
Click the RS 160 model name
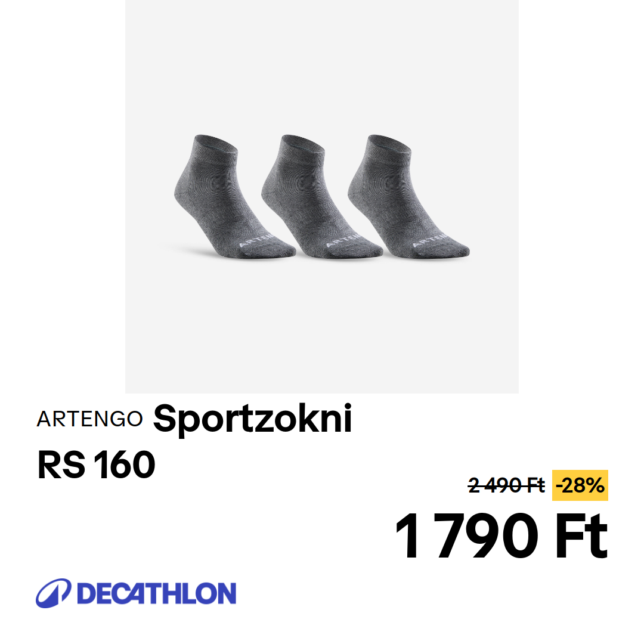(x=97, y=465)
